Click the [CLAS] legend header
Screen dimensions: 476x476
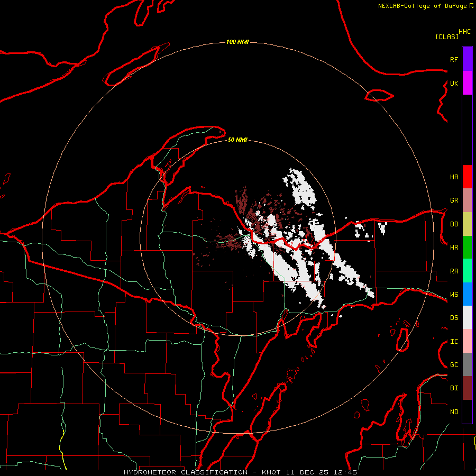[447, 36]
